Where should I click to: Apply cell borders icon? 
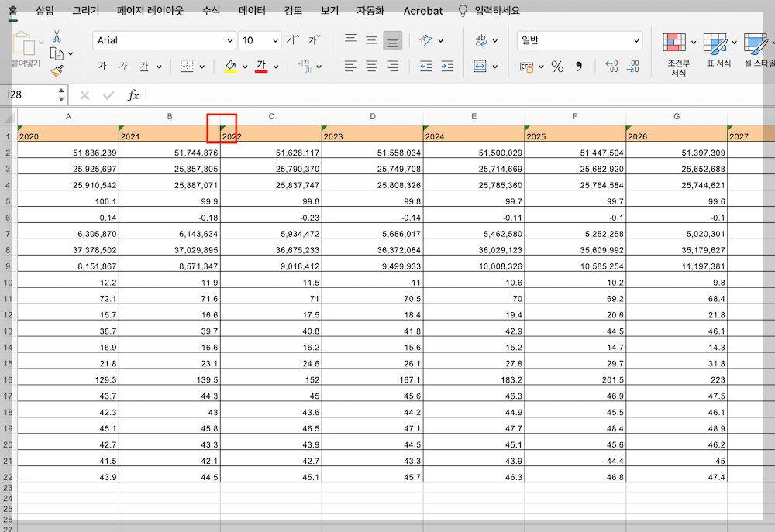tap(187, 66)
